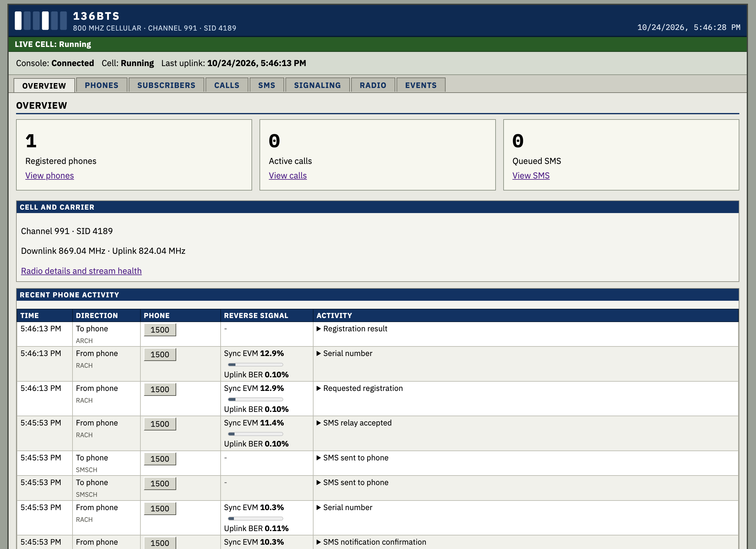The height and width of the screenshot is (549, 756).
Task: Click the View SMS link
Action: tap(531, 175)
